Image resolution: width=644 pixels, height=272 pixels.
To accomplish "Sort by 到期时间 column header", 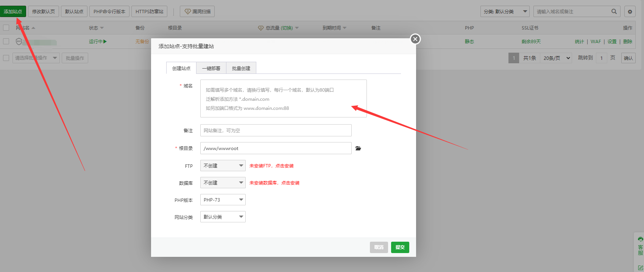I will click(x=334, y=28).
